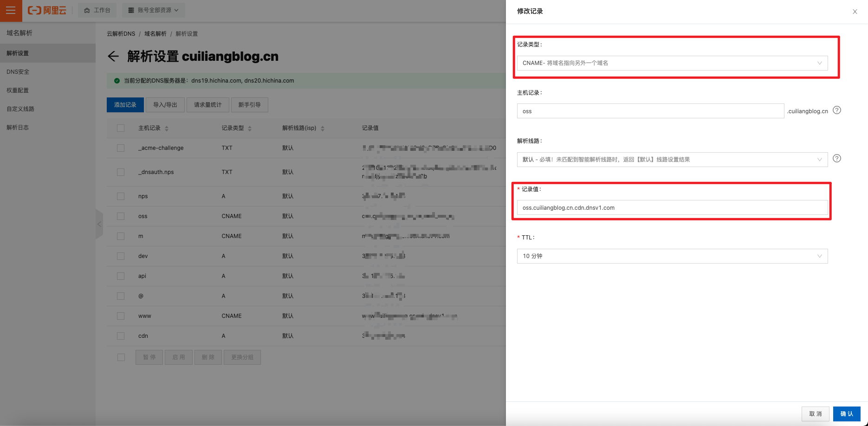Show help for 解析线路 field
This screenshot has width=868, height=426.
point(837,159)
